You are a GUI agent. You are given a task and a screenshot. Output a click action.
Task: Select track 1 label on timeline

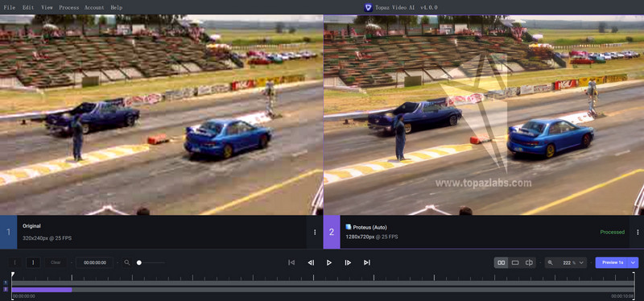6,282
